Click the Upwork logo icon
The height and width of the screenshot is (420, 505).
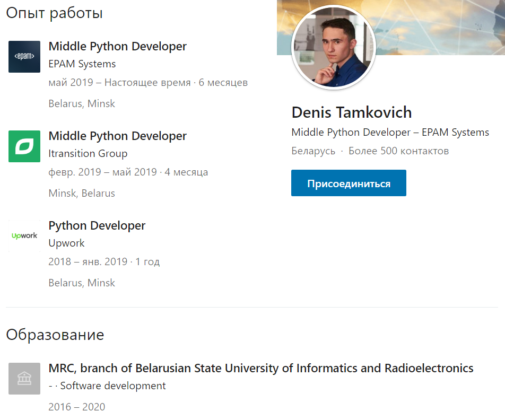pyautogui.click(x=24, y=236)
